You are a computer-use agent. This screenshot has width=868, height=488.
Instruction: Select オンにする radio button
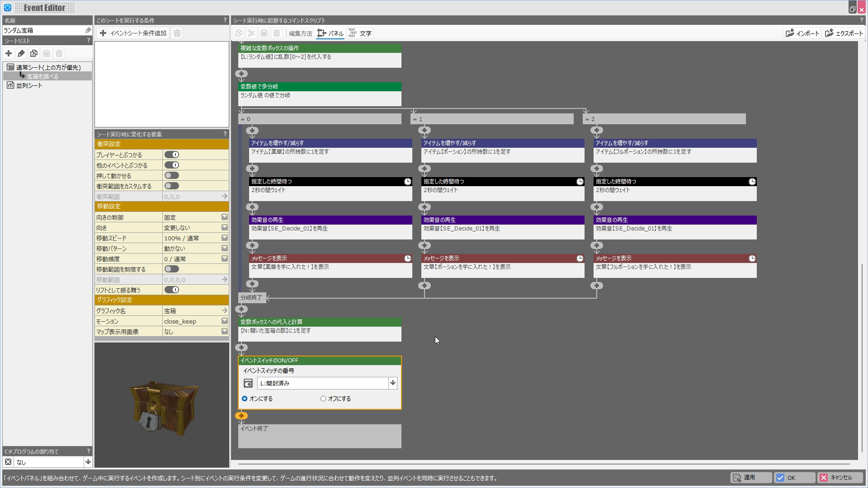point(245,399)
